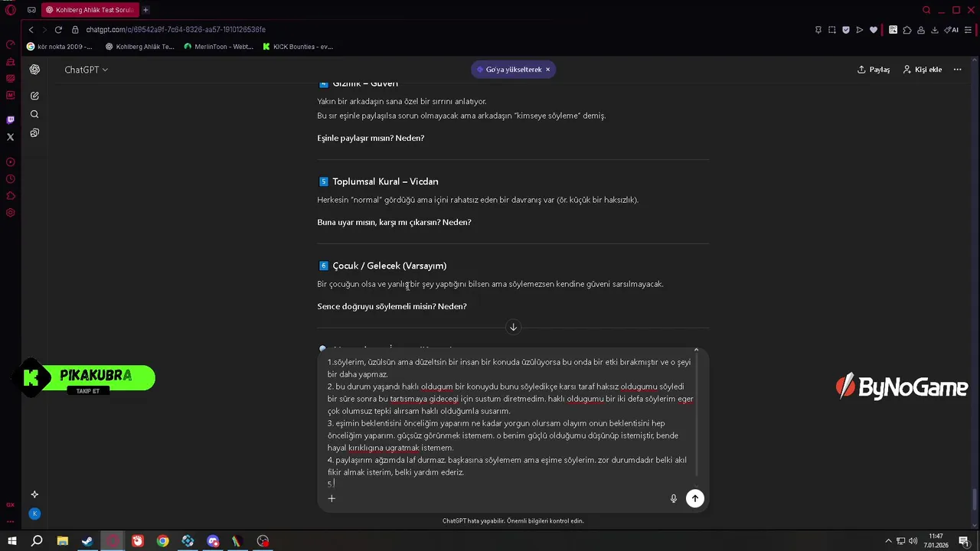
Task: Expand the ChatGPT model selector dropdown
Action: pos(87,70)
